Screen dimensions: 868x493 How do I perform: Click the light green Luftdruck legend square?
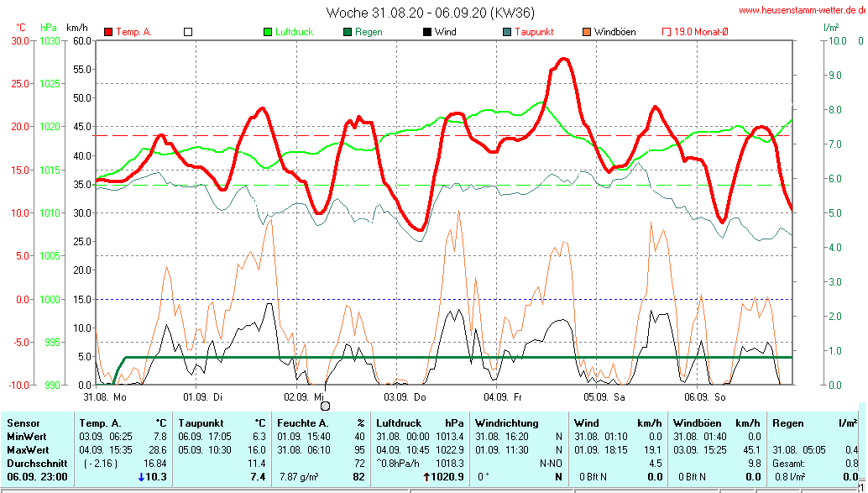click(269, 32)
